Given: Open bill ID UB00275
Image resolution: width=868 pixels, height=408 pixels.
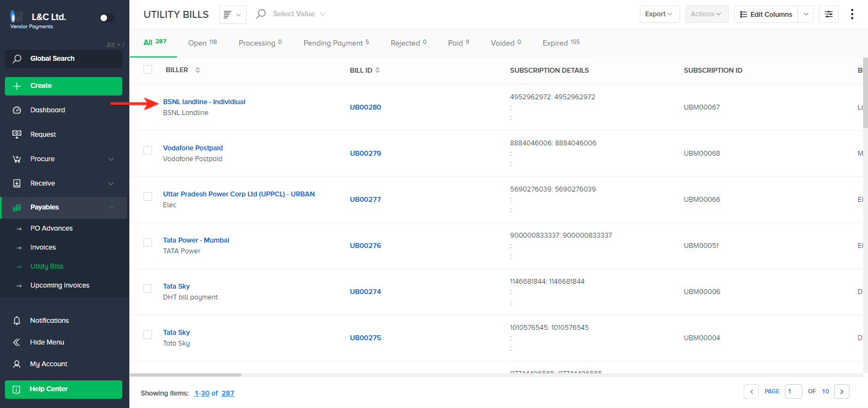Looking at the screenshot, I should coord(366,338).
